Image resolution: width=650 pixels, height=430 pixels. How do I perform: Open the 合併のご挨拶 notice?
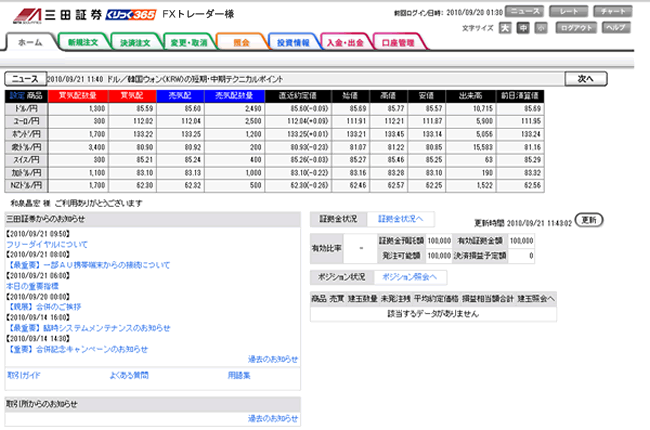[x=44, y=307]
